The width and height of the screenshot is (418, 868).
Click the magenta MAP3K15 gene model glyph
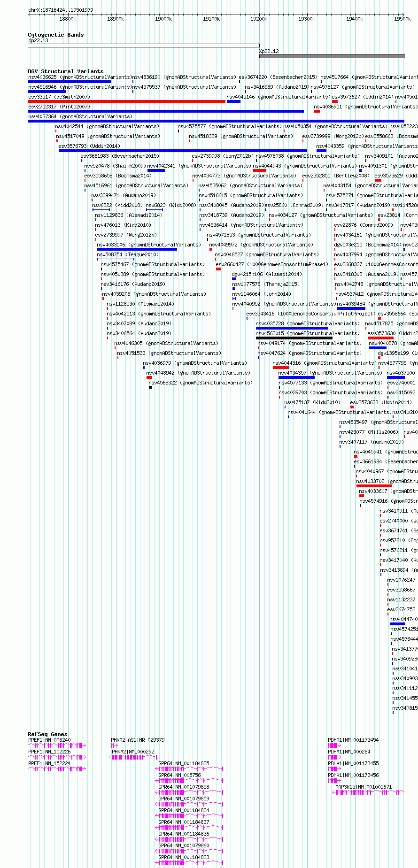coord(368,792)
